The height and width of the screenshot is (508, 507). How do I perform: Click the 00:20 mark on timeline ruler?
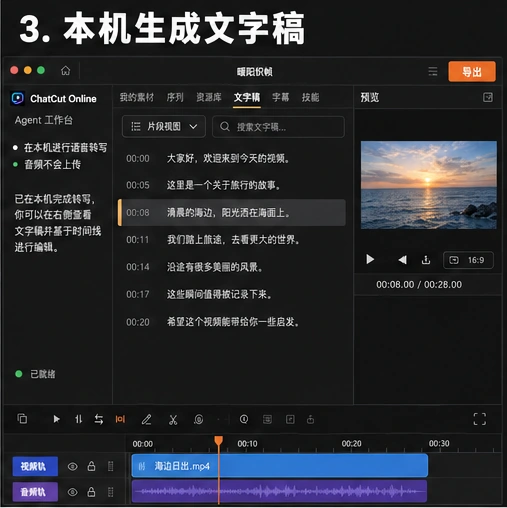pos(351,444)
